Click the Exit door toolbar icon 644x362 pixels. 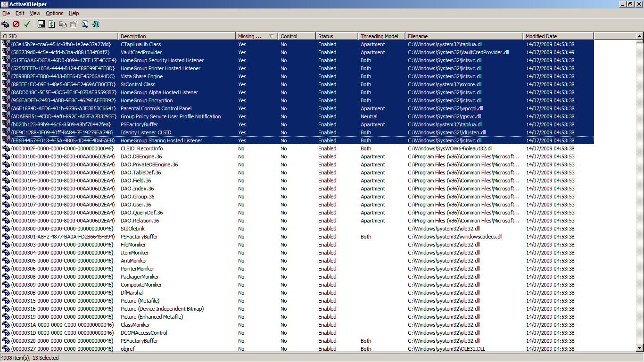point(96,24)
